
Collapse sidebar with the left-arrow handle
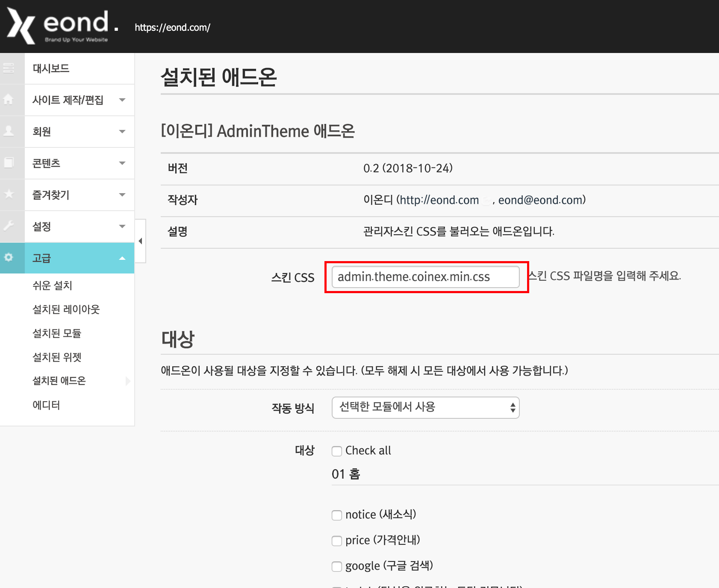coord(140,241)
